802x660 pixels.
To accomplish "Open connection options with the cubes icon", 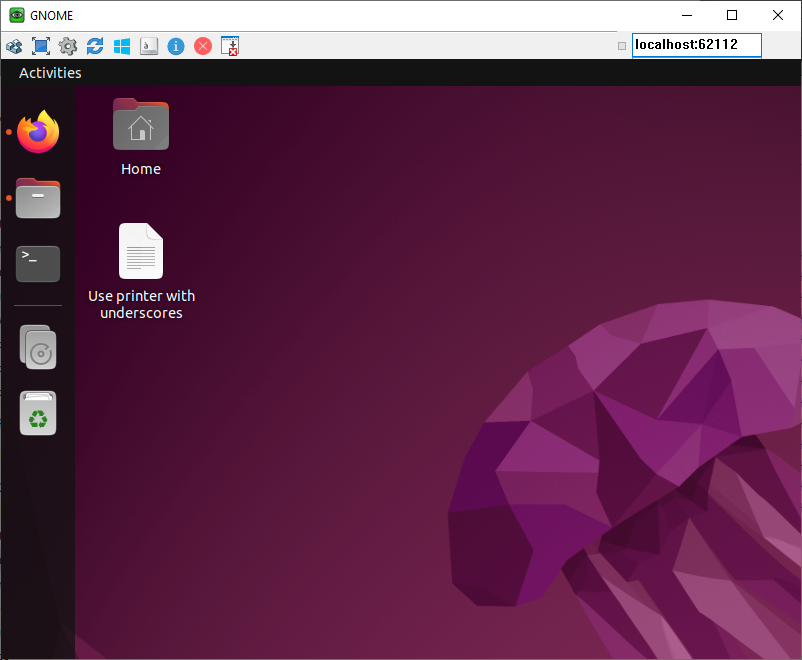I will 13,46.
